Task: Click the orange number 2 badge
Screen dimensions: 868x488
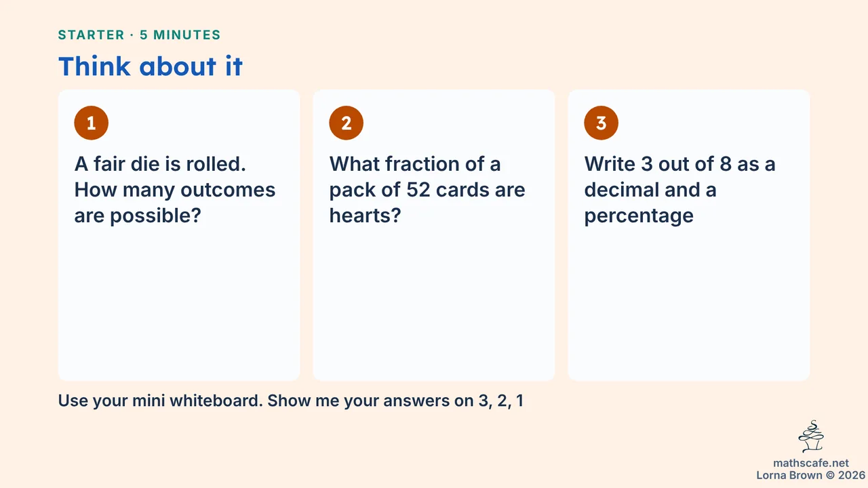Action: coord(347,123)
